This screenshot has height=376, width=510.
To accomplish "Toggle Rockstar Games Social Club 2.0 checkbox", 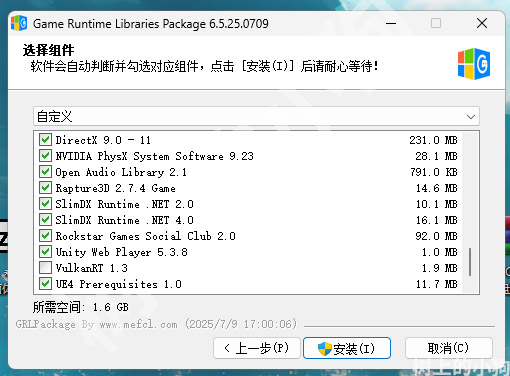I will coord(45,236).
